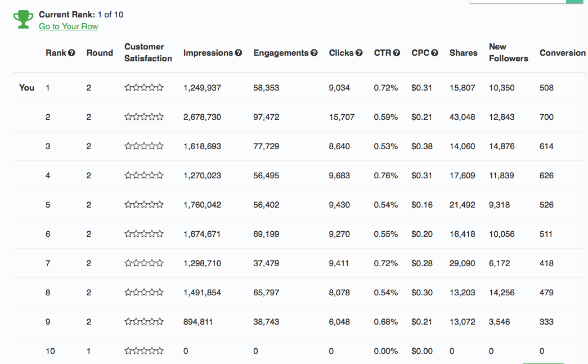
Task: Click the Impressions help question mark icon
Action: coord(239,53)
